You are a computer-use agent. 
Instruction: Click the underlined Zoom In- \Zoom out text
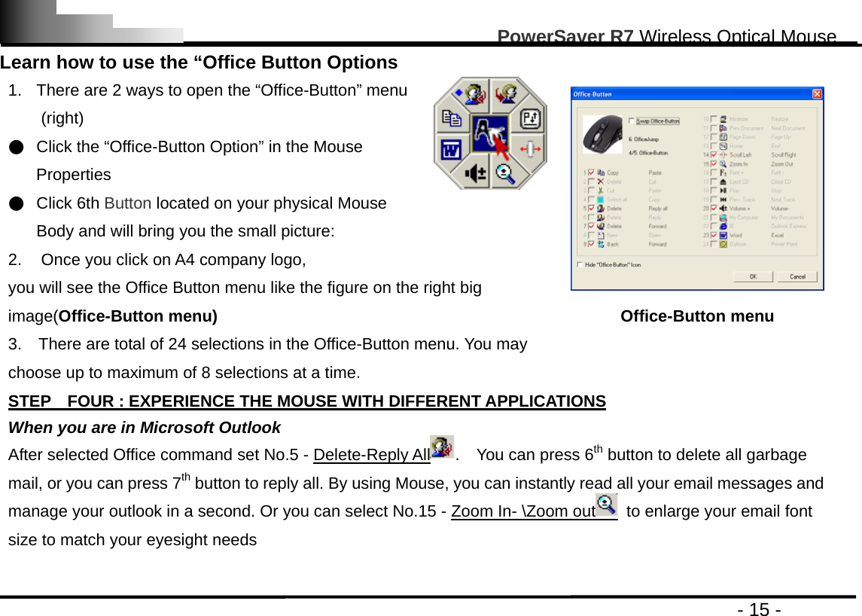tap(523, 511)
